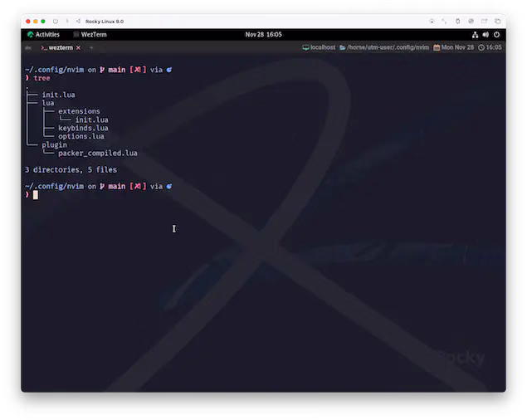Click the terminal cursor block at prompt
Screen dimensions: 527x420
[36, 195]
